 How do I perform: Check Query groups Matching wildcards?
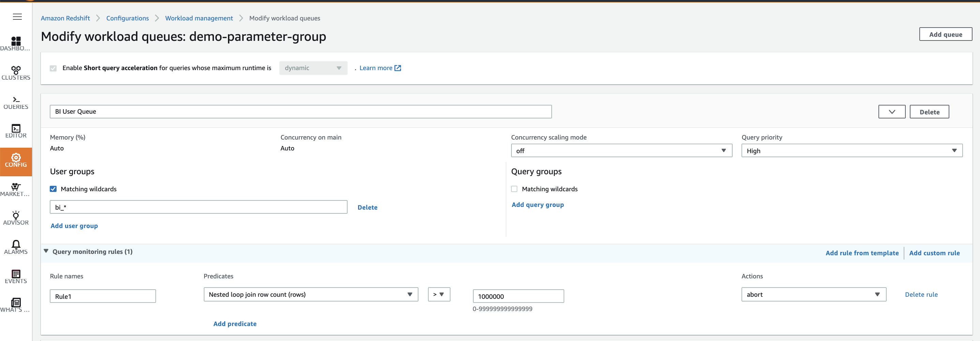(514, 189)
